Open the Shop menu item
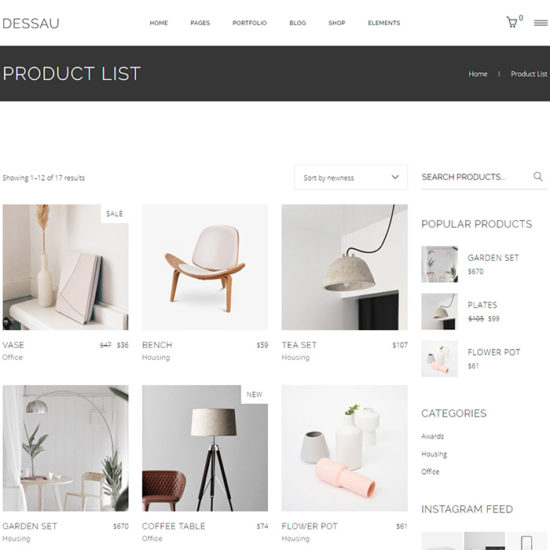 click(337, 23)
